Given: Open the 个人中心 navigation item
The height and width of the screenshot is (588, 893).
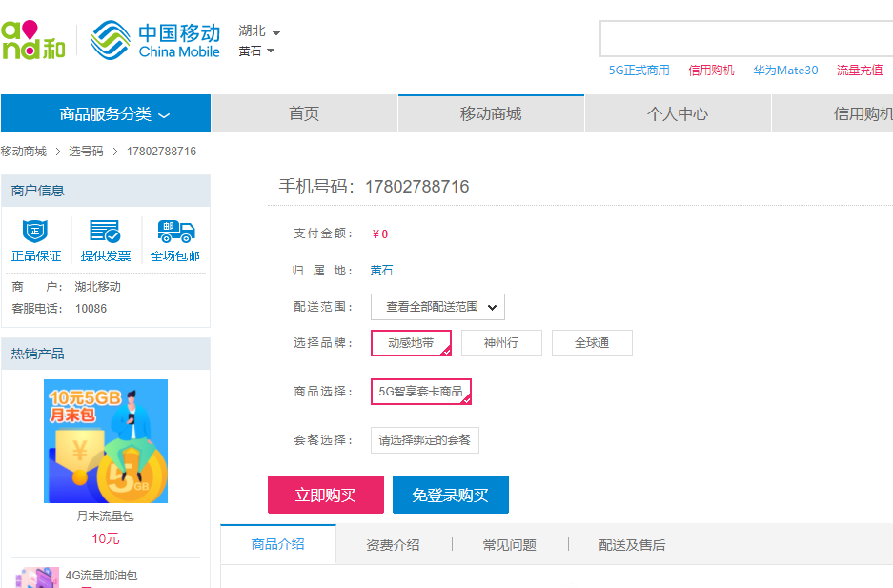Looking at the screenshot, I should tap(677, 114).
